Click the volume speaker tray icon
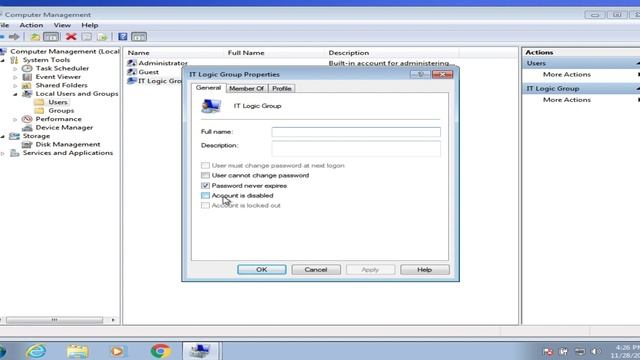 pos(596,351)
